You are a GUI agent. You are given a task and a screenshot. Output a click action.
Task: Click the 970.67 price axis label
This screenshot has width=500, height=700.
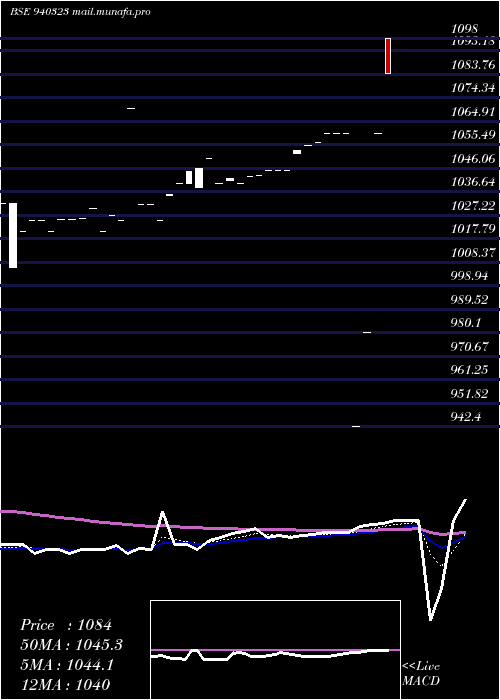(469, 346)
